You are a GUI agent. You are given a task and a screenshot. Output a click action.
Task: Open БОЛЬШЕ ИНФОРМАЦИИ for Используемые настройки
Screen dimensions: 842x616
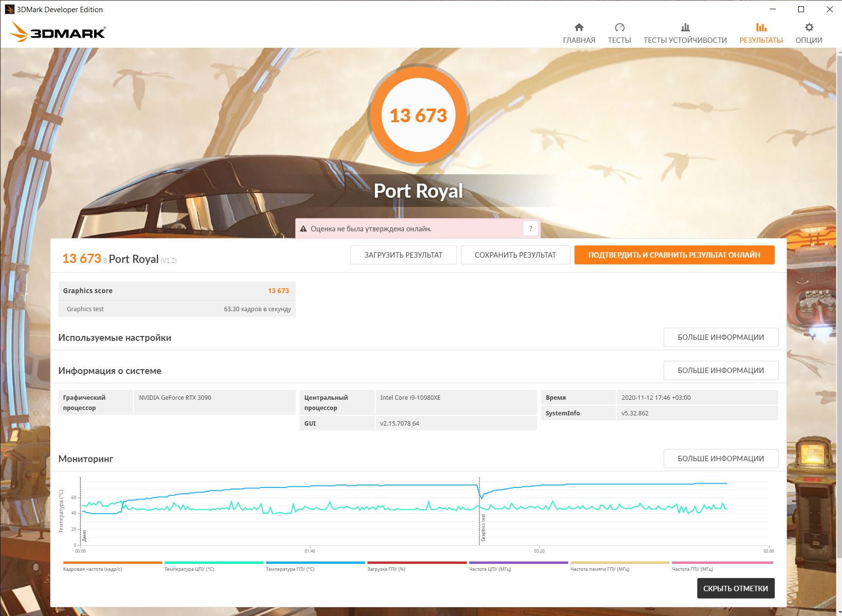coord(721,337)
